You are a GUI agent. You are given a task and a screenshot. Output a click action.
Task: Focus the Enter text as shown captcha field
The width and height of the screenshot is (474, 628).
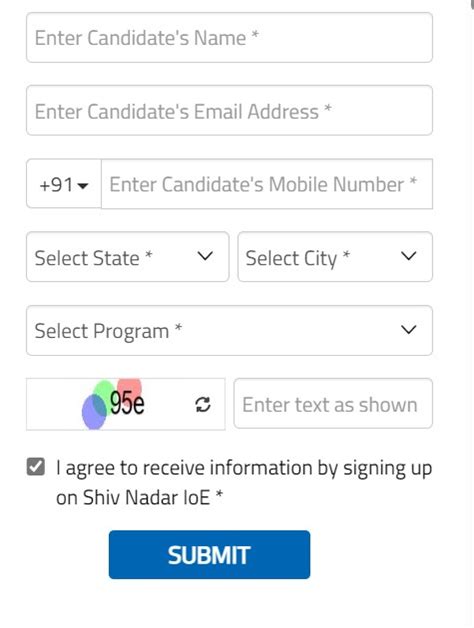333,404
